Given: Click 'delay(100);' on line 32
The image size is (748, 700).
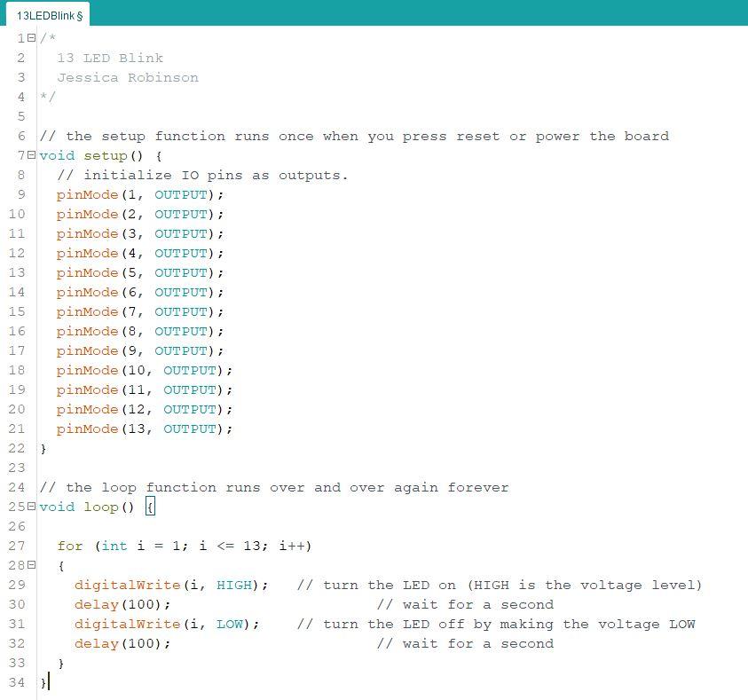Looking at the screenshot, I should pyautogui.click(x=122, y=644).
